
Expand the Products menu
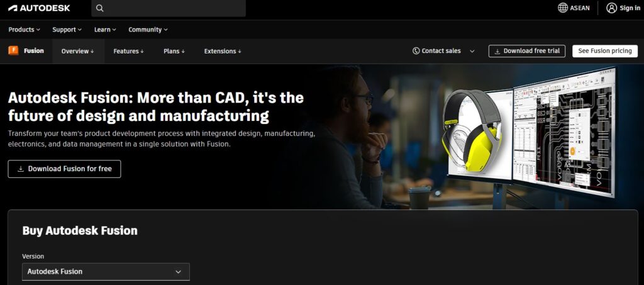pyautogui.click(x=24, y=30)
